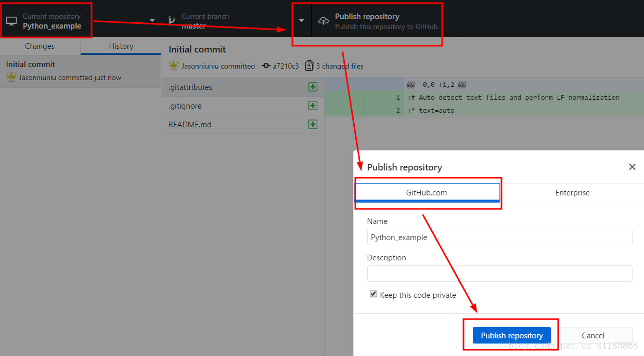Switch to the History tab
The height and width of the screenshot is (356, 644).
[x=121, y=46]
